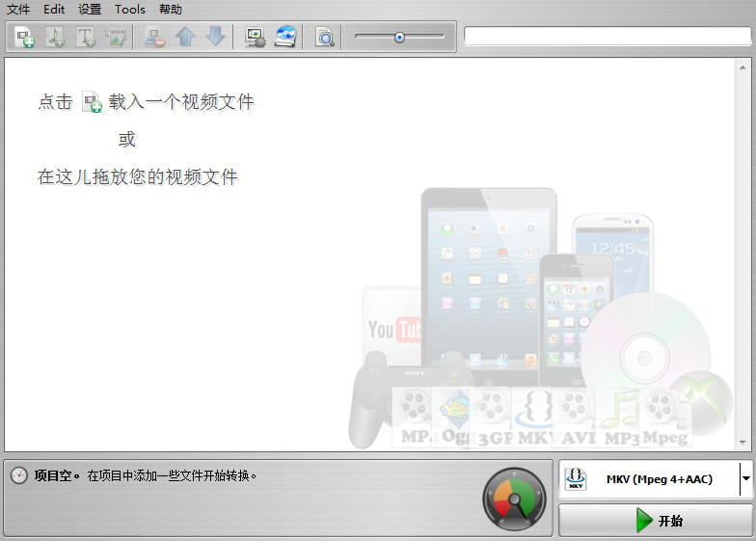The width and height of the screenshot is (756, 541).
Task: Click the toolbar zoom slider handle
Action: click(399, 38)
